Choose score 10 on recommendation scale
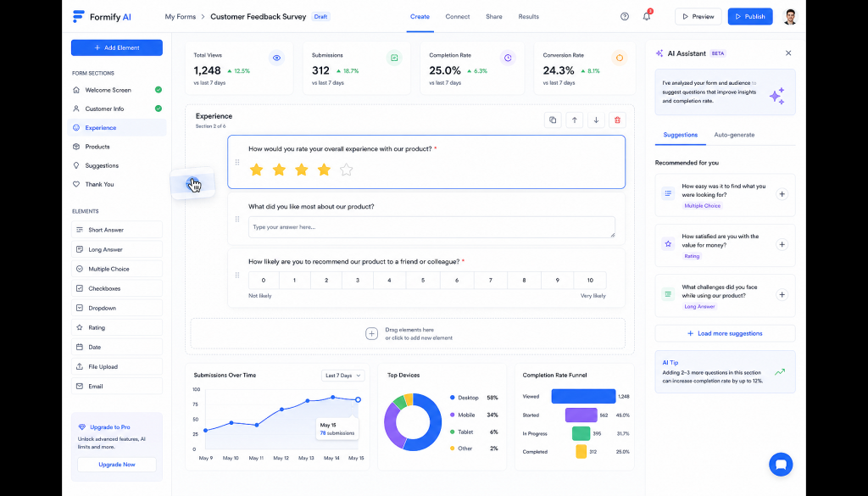The width and height of the screenshot is (868, 496). click(x=590, y=280)
